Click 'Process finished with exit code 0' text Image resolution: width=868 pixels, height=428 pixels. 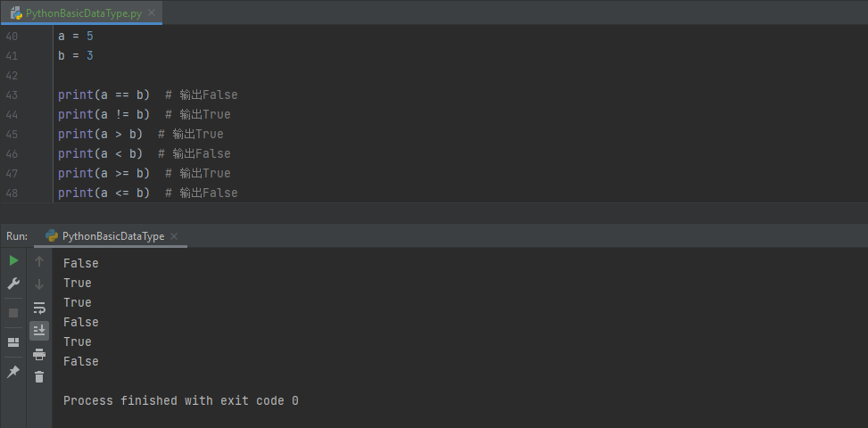(180, 400)
